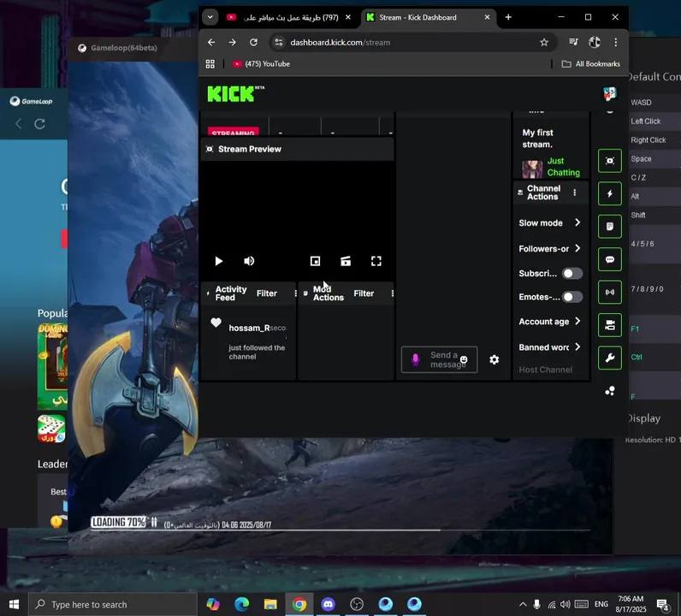Toggle Stream Preview widget in Kick sidebar
Viewport: 681px width, 616px height.
tap(610, 161)
